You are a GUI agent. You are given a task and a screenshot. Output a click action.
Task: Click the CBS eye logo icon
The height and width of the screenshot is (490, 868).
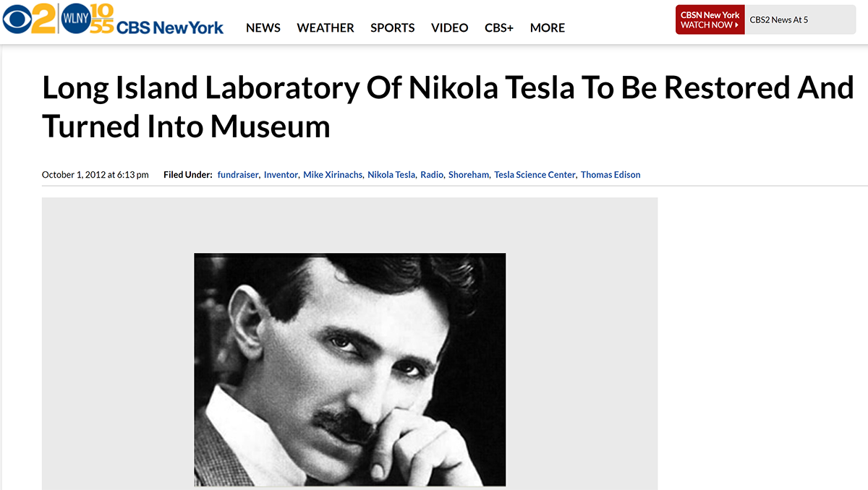click(x=16, y=21)
